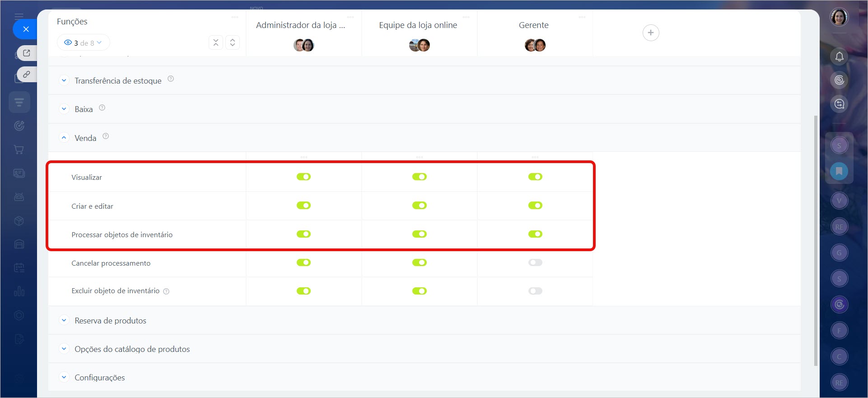The image size is (868, 398).
Task: Open member avatars under Gerente
Action: pyautogui.click(x=535, y=45)
